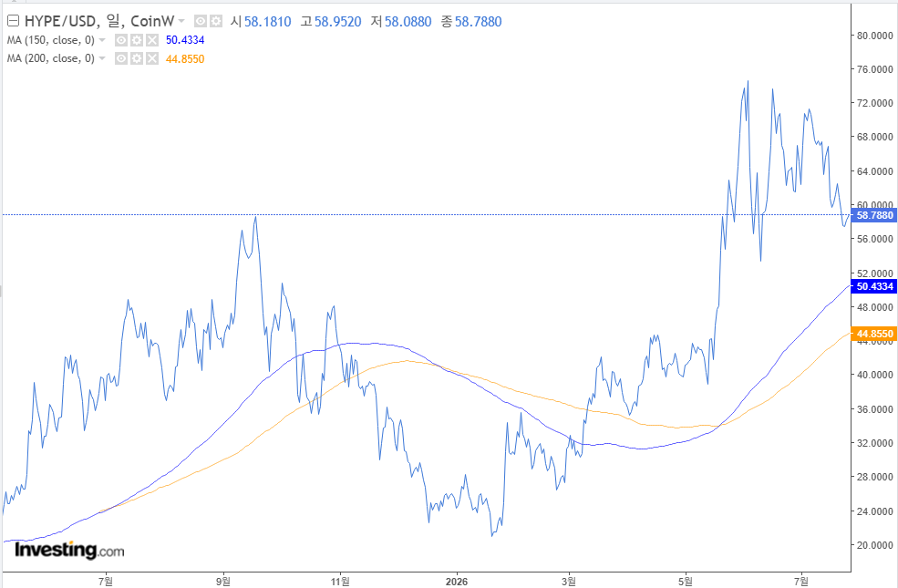Viewport: 898px width, 588px height.
Task: Click the orange 44.8550 price axis tag
Action: point(874,334)
